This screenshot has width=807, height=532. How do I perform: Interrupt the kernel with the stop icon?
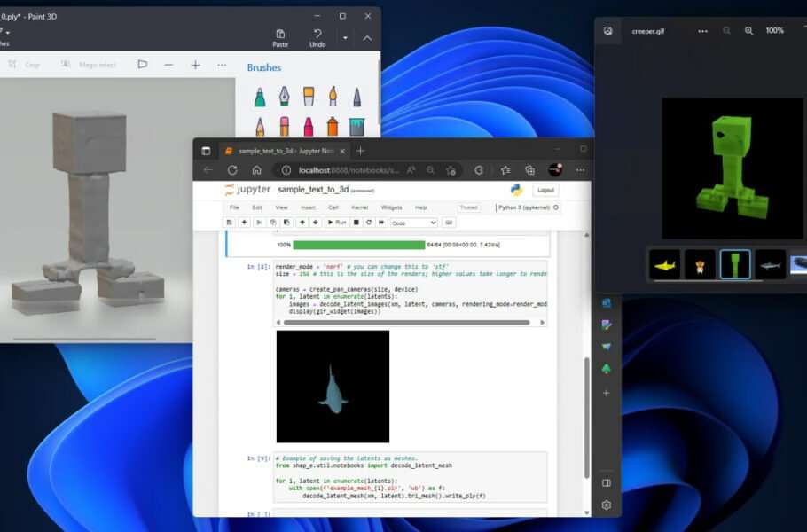[x=356, y=223]
